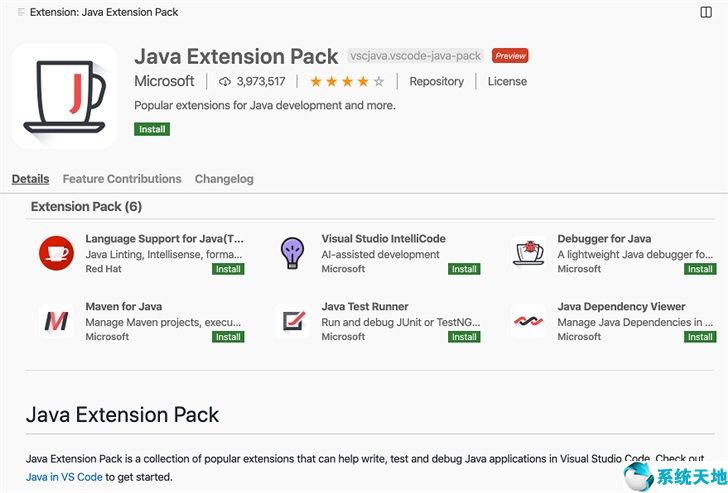728x493 pixels.
Task: Install Java Dependency Viewer
Action: (x=700, y=337)
